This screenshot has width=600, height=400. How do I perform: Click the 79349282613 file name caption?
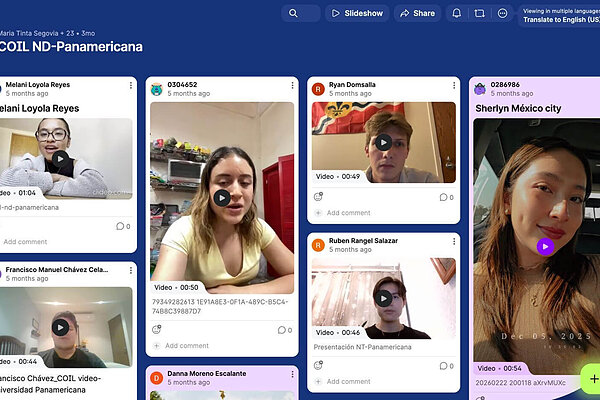(x=220, y=307)
